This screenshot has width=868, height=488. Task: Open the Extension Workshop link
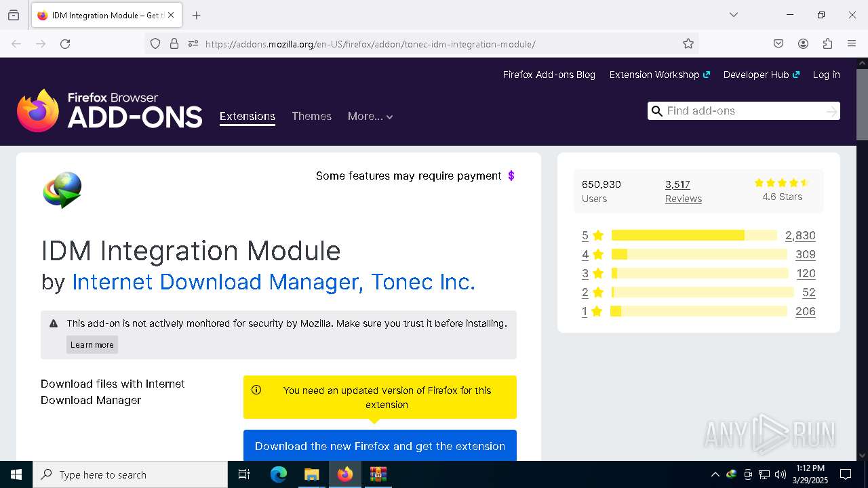pos(659,75)
